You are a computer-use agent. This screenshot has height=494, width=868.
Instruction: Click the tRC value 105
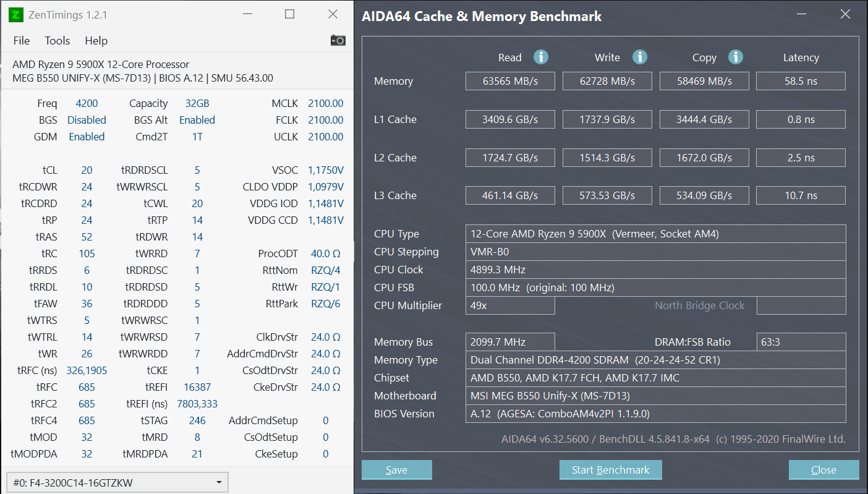[87, 253]
